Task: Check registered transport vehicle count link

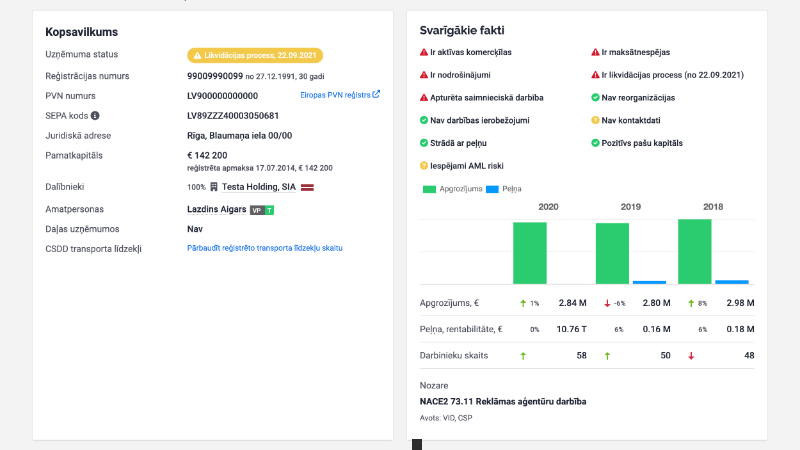Action: (265, 248)
